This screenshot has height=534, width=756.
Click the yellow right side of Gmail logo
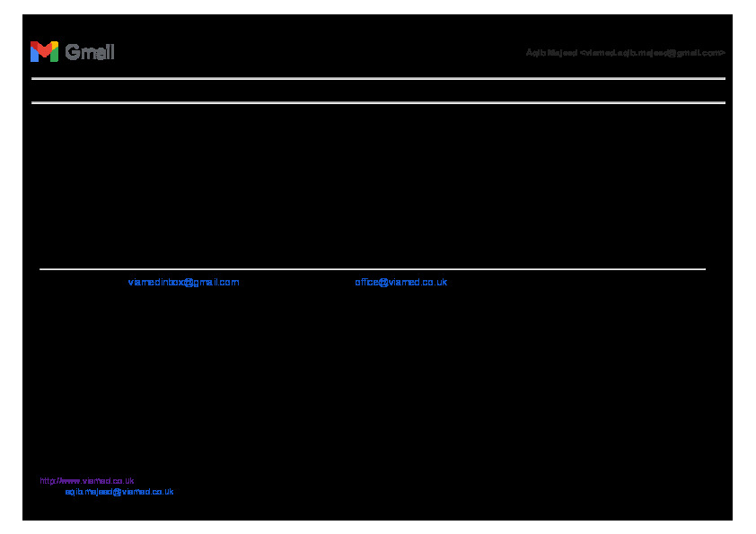click(x=55, y=54)
